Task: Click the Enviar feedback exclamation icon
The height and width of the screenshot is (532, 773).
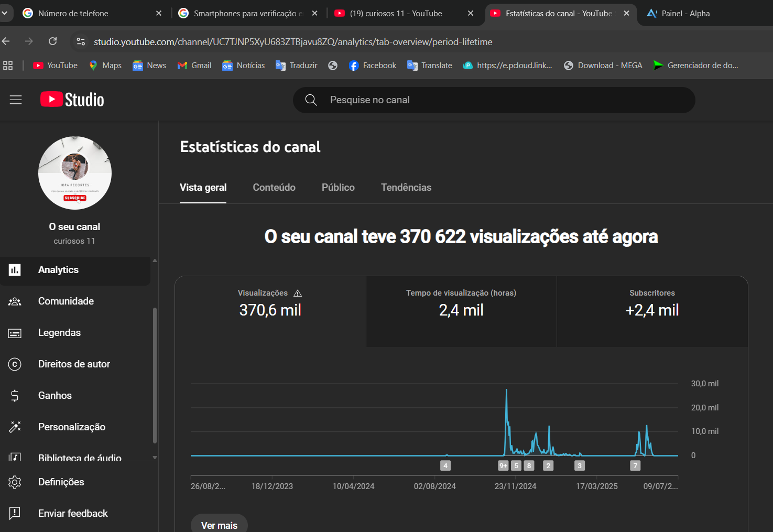Action: click(x=15, y=513)
